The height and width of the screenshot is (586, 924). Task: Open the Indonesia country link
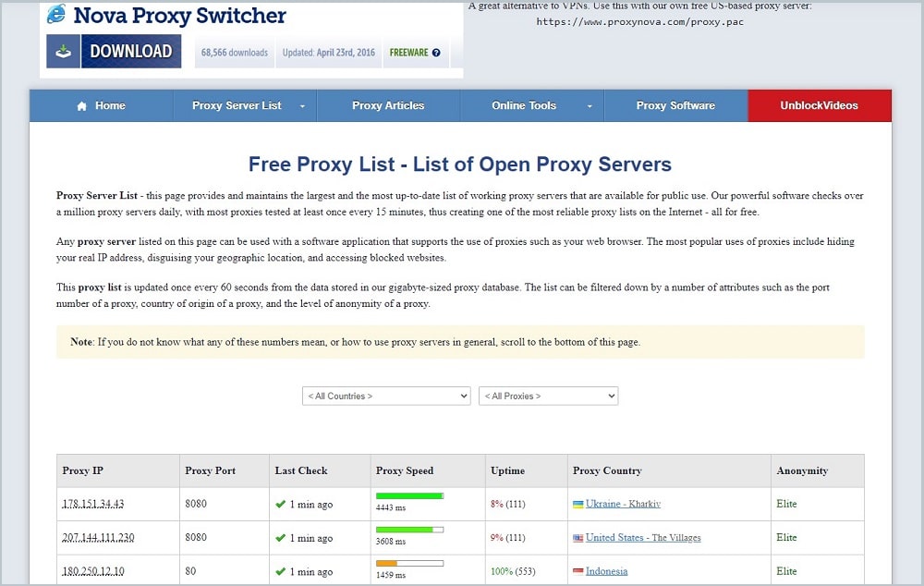click(x=606, y=571)
